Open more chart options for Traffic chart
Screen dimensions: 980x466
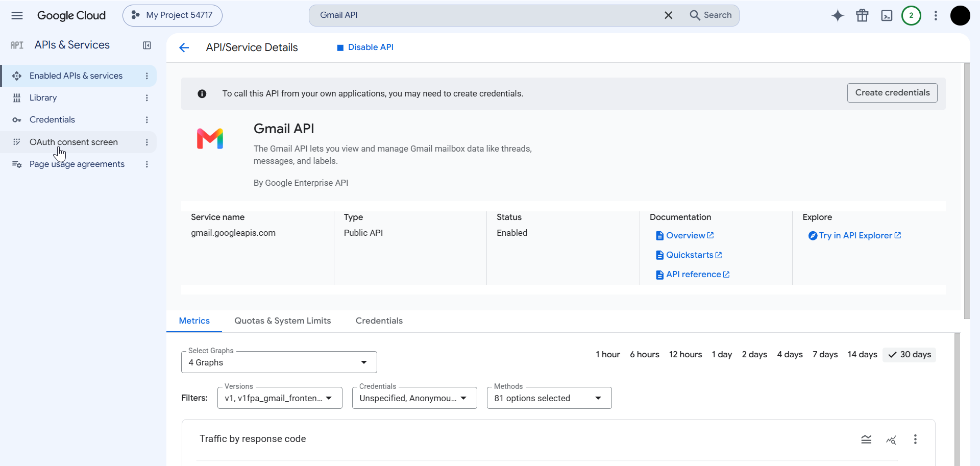tap(915, 439)
